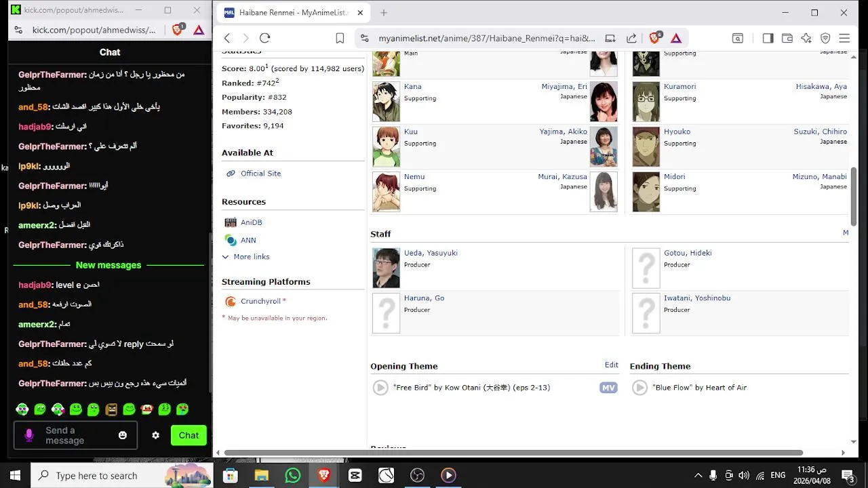Toggle the browser sidebar panel icon
The width and height of the screenshot is (868, 488).
point(768,39)
